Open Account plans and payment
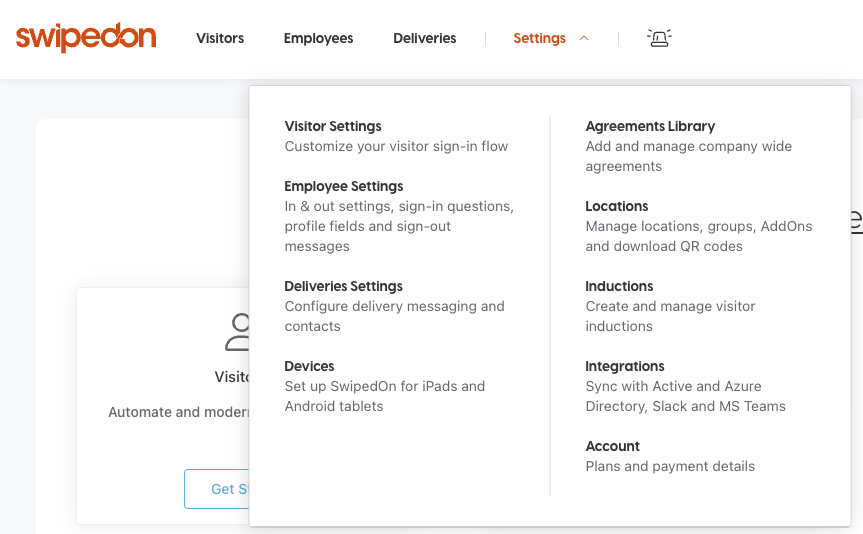The height and width of the screenshot is (534, 863). pyautogui.click(x=613, y=446)
